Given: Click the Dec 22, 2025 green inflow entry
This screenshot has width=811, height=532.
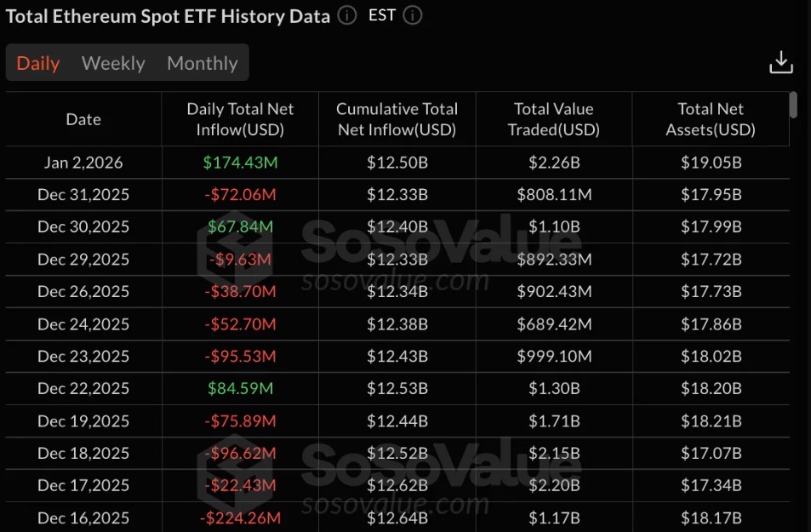Looking at the screenshot, I should pos(240,388).
